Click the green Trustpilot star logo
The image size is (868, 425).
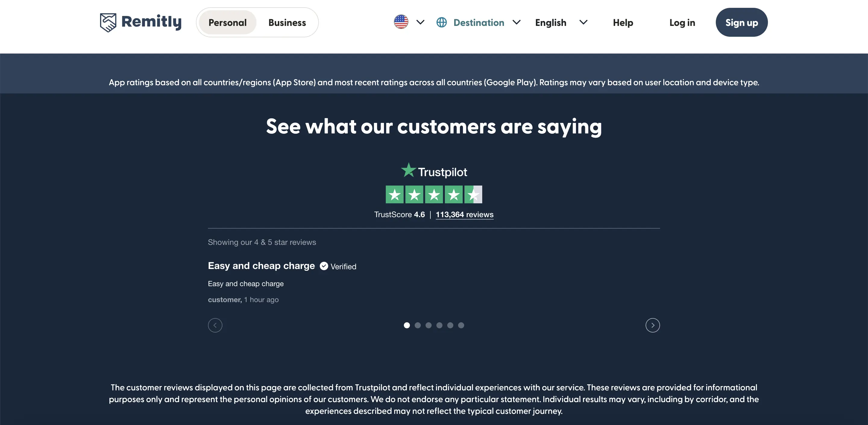[x=408, y=170]
